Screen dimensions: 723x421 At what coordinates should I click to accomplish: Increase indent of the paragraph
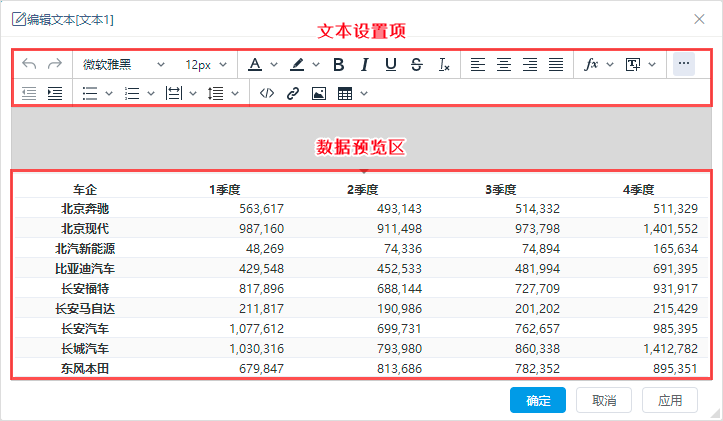[x=55, y=94]
